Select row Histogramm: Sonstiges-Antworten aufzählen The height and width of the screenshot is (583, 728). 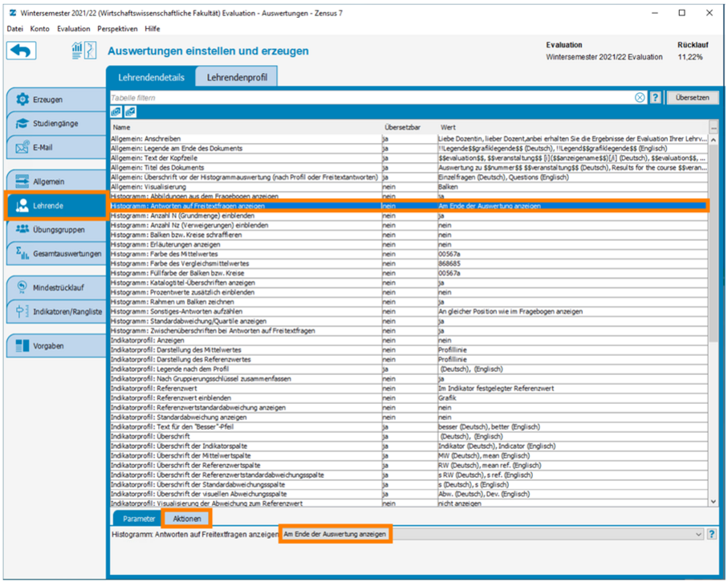pyautogui.click(x=409, y=312)
